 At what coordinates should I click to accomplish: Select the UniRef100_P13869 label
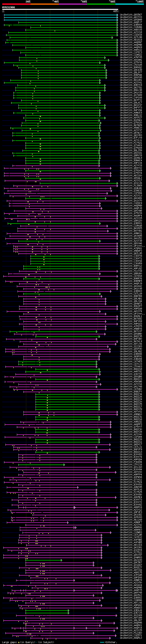click(131, 186)
